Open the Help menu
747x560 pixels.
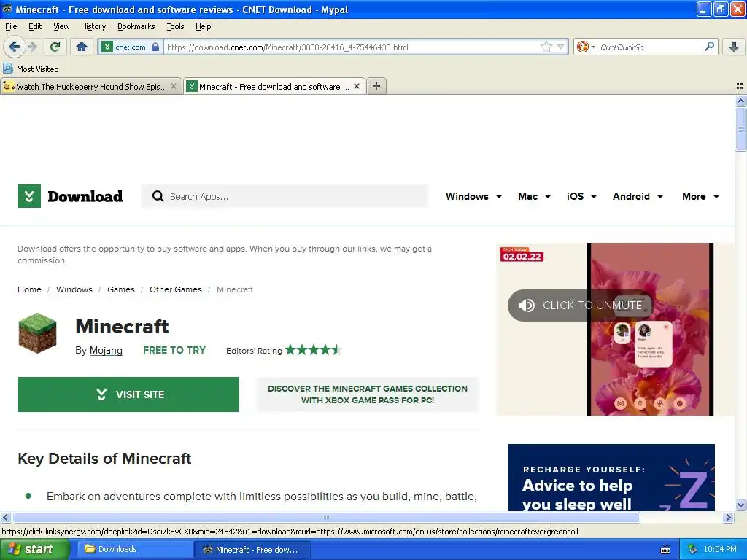coord(203,26)
